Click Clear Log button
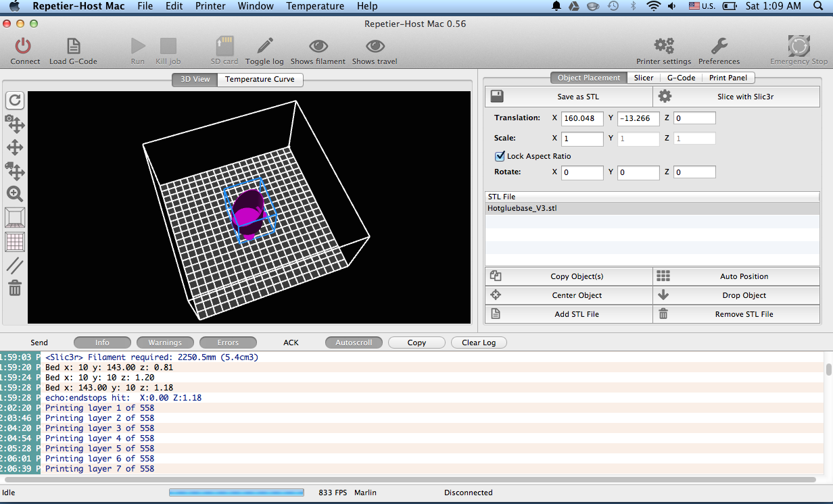 (479, 343)
